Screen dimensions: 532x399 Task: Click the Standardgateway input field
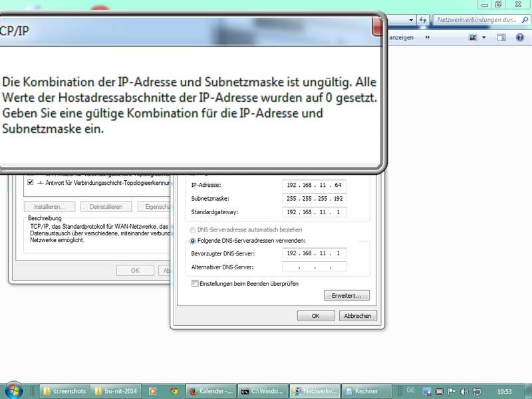tap(314, 212)
